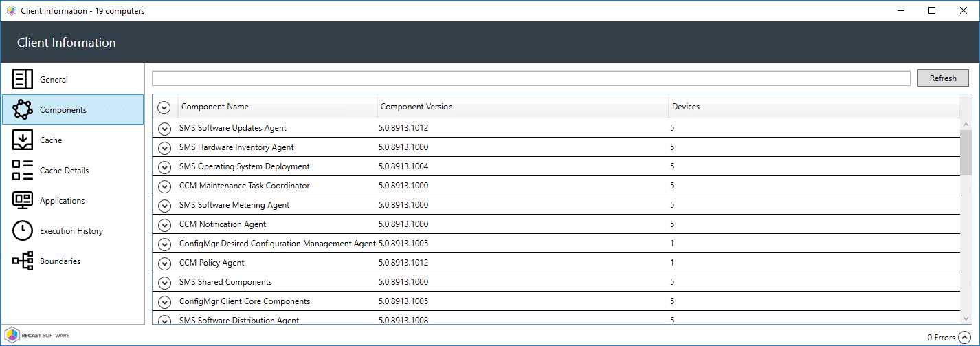Click version 5.0.8913.1008 cell
Image resolution: width=980 pixels, height=346 pixels.
click(x=403, y=320)
